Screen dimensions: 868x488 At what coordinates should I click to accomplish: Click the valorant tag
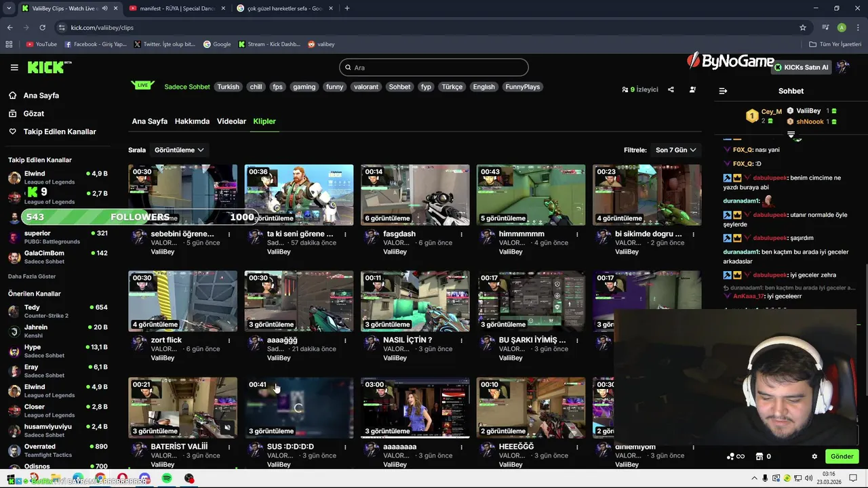tap(366, 87)
